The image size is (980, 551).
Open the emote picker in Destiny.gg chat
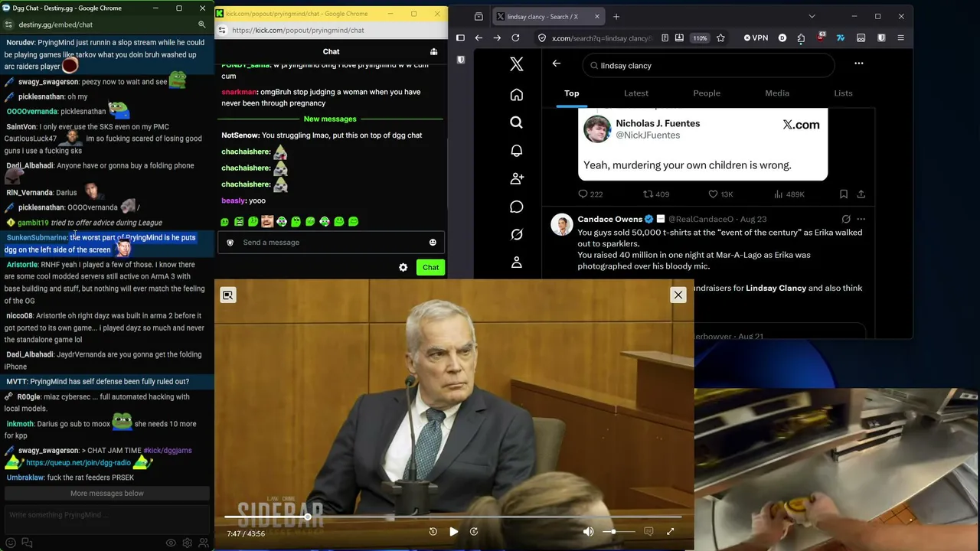[x=11, y=543]
